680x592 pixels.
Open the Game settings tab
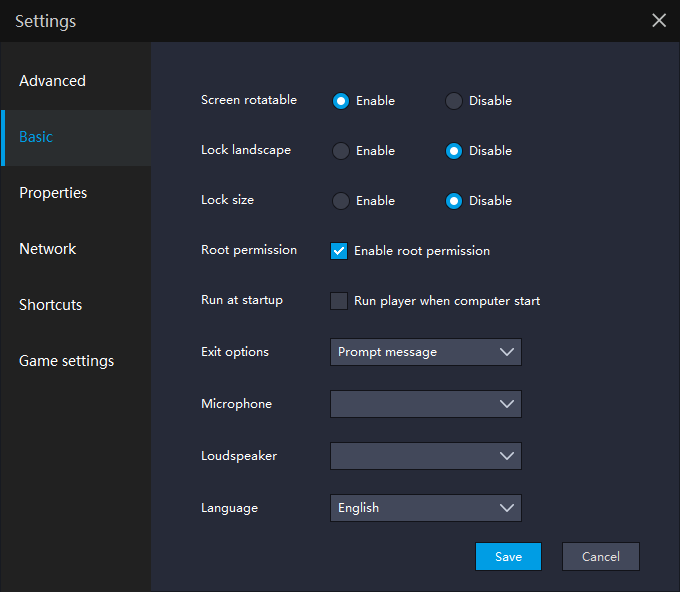(x=67, y=361)
